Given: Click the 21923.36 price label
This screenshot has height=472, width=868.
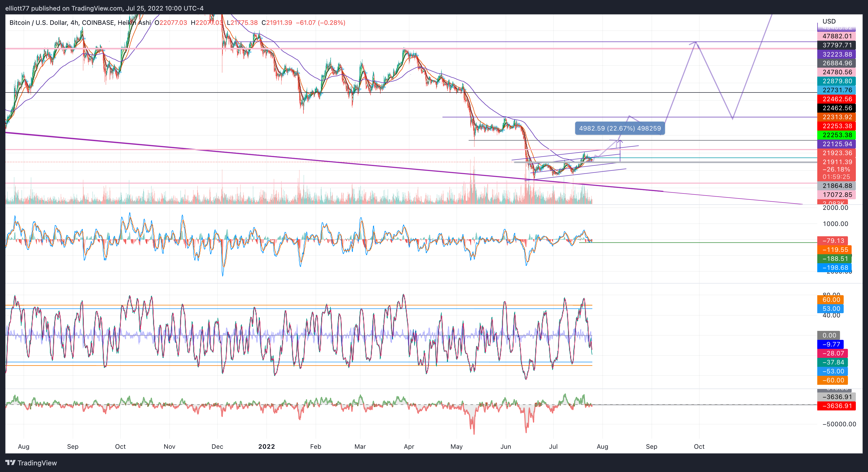Looking at the screenshot, I should pyautogui.click(x=837, y=153).
